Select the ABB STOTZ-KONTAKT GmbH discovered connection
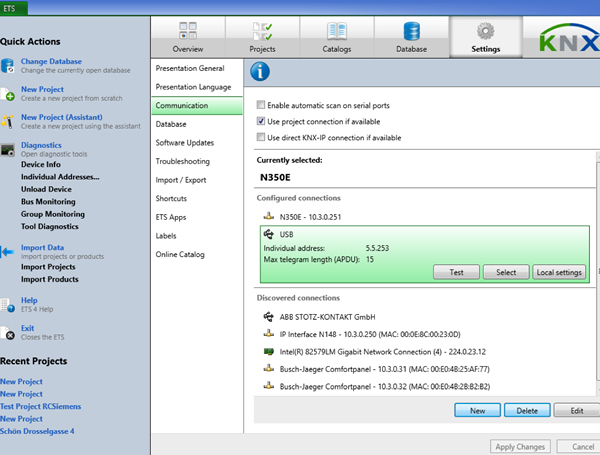Image resolution: width=600 pixels, height=455 pixels. pos(425,317)
